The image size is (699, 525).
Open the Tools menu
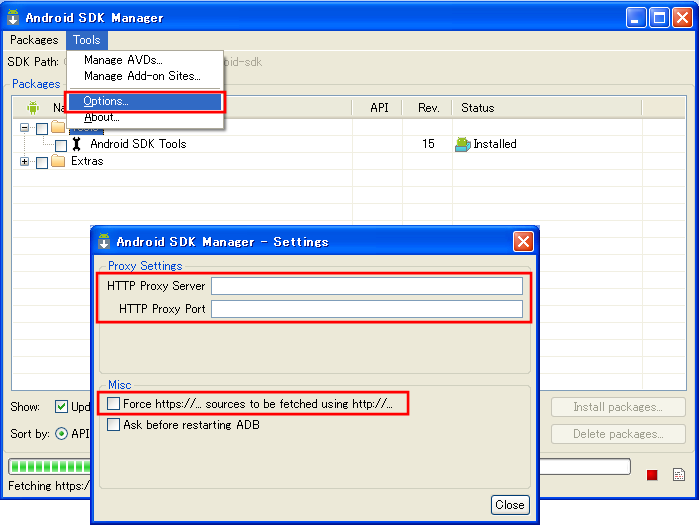point(87,40)
